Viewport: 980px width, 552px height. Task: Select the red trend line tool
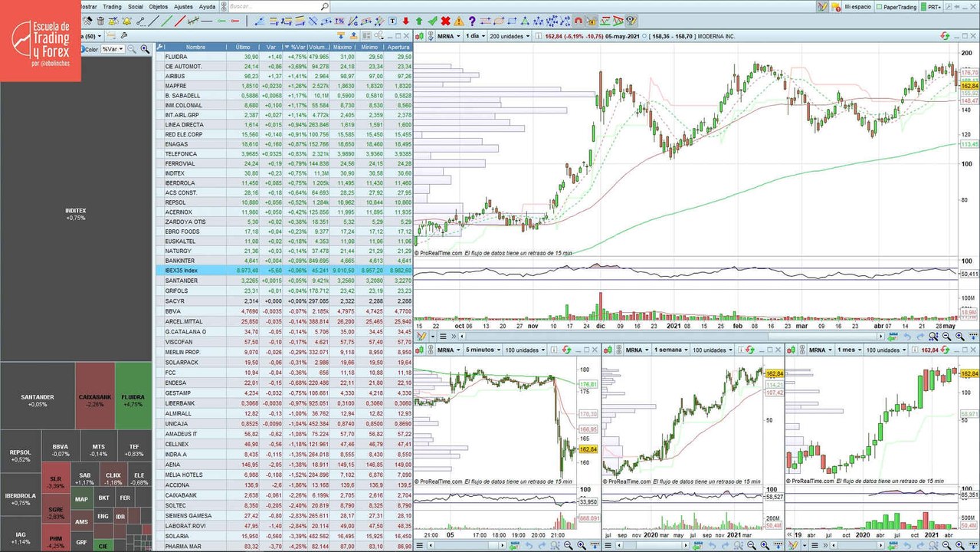tap(180, 21)
